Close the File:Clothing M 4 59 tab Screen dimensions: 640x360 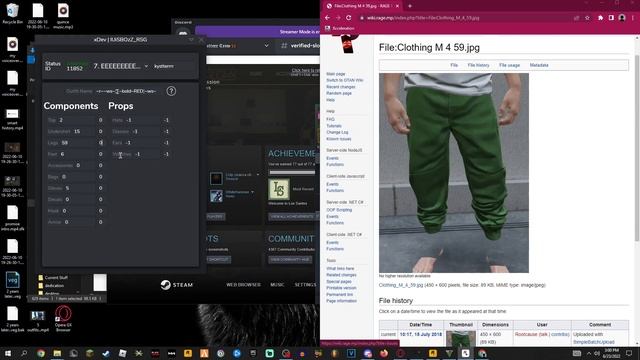coord(397,6)
